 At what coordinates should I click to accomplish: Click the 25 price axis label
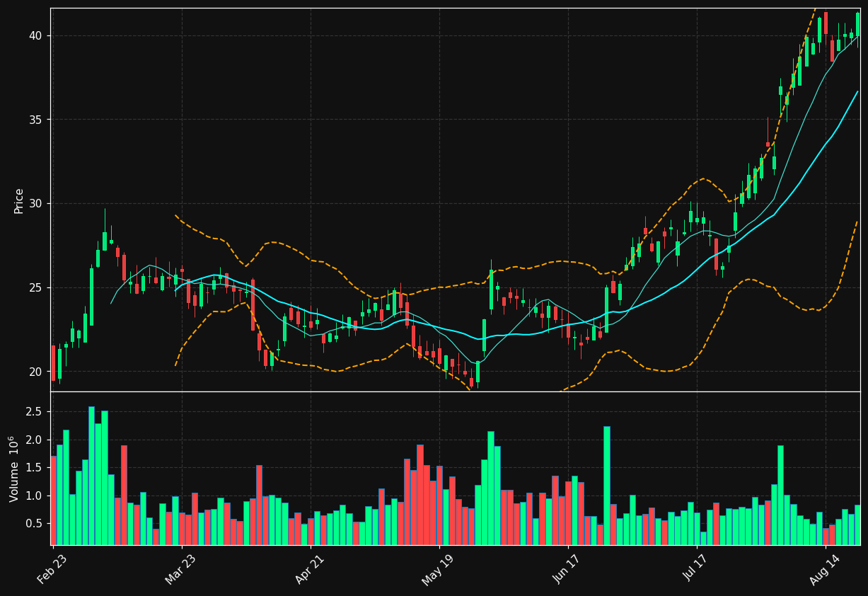pos(36,288)
